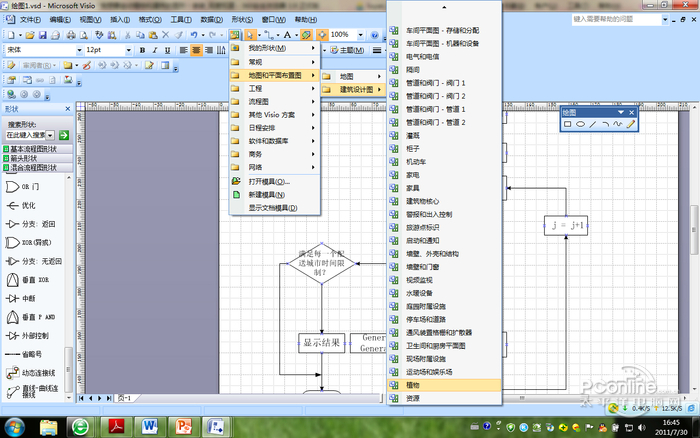The image size is (700, 438).
Task: Open the 形状 menu
Action: [242, 20]
